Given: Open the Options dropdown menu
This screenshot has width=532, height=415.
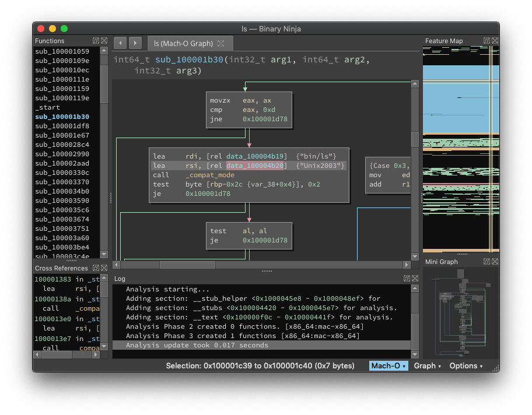Looking at the screenshot, I should coord(466,366).
